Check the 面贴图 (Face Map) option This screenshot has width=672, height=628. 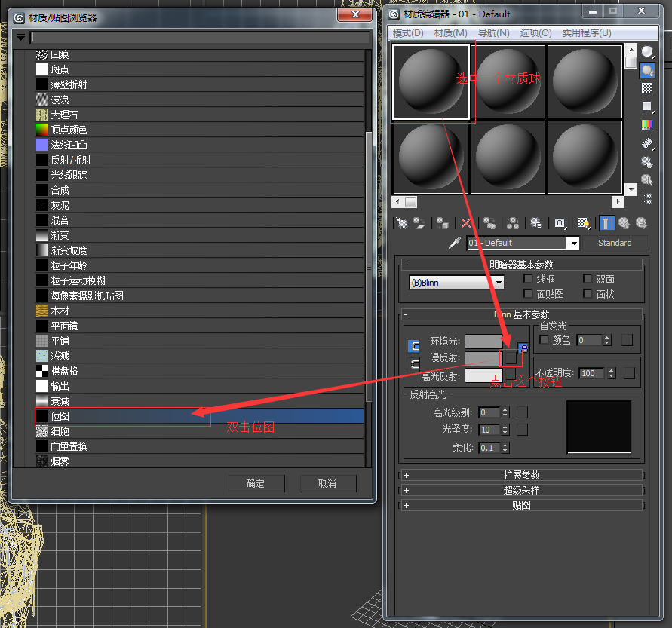point(527,293)
